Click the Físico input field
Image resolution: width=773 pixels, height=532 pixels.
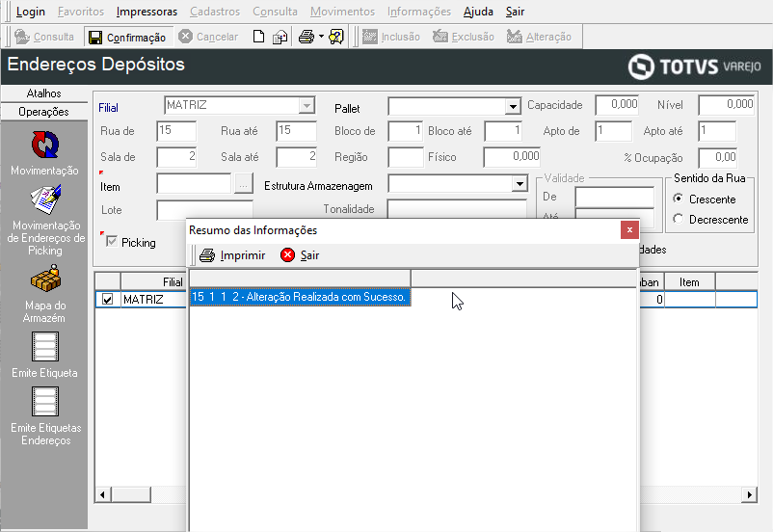(512, 157)
